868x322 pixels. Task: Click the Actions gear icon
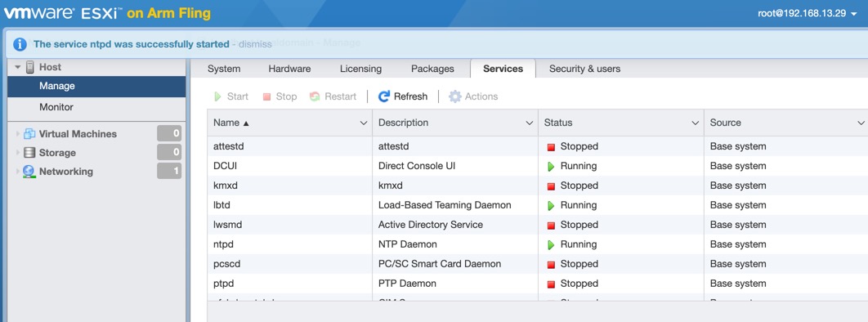pyautogui.click(x=455, y=96)
